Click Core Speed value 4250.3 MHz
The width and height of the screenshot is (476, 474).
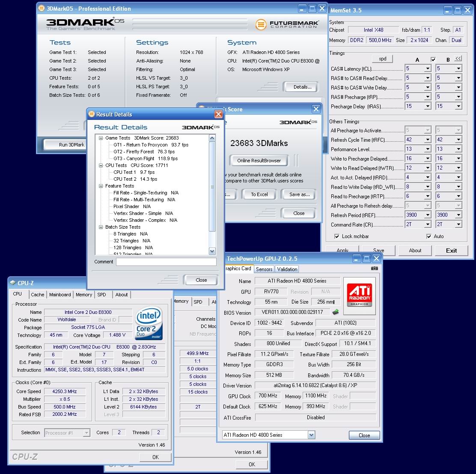(64, 391)
